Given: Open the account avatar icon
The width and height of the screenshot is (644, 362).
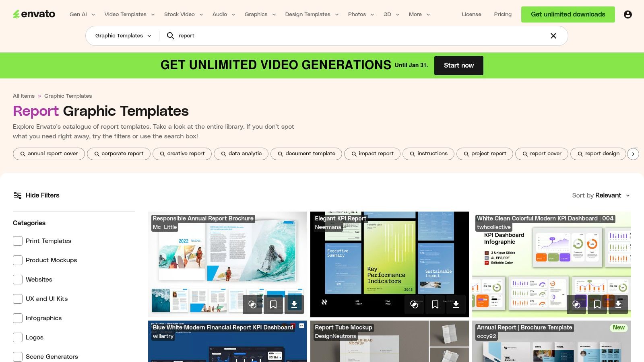Looking at the screenshot, I should pyautogui.click(x=628, y=14).
